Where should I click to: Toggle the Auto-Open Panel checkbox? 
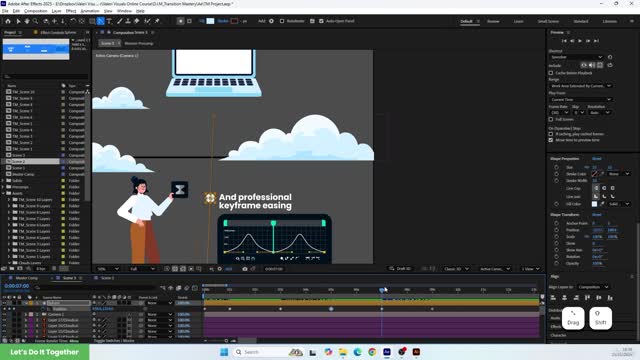(x=321, y=21)
